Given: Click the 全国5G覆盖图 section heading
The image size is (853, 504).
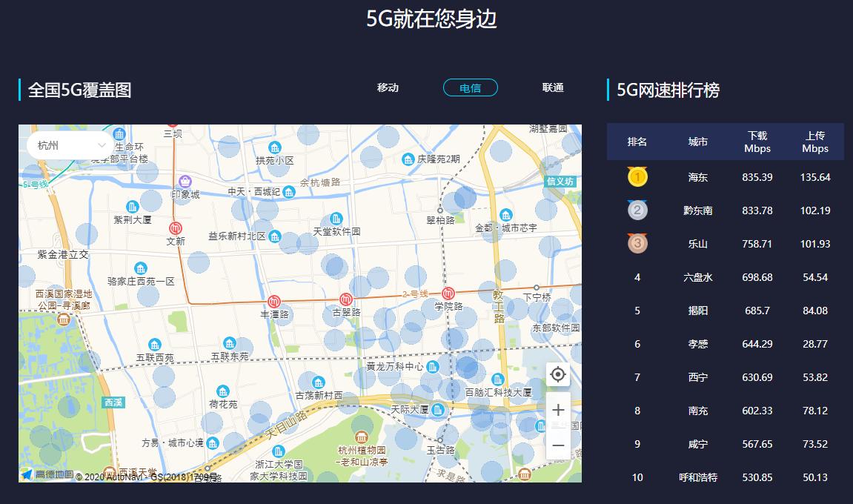Looking at the screenshot, I should 79,90.
